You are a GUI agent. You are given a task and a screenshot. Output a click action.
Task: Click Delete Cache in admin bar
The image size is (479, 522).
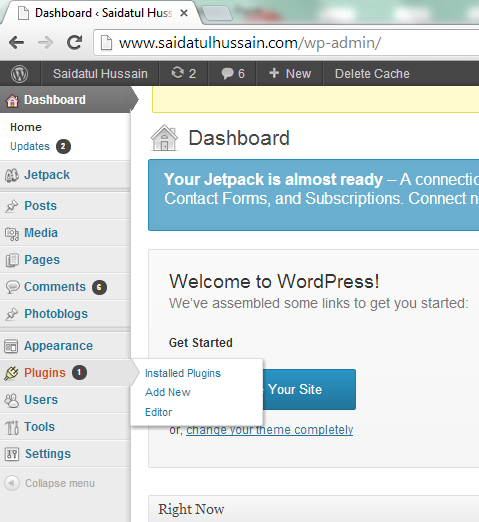point(372,74)
